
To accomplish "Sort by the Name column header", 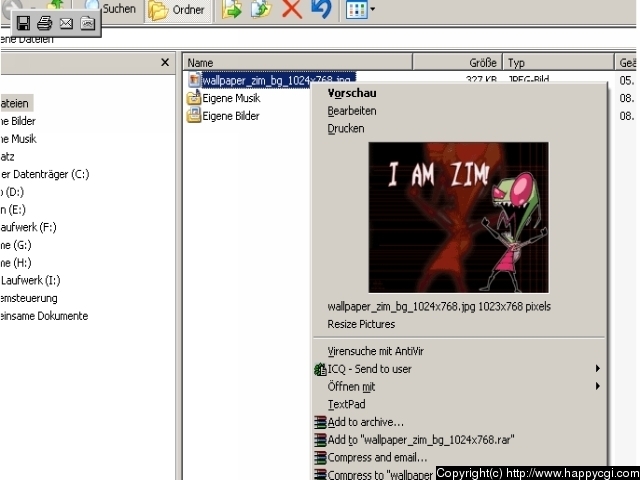I will (x=298, y=62).
